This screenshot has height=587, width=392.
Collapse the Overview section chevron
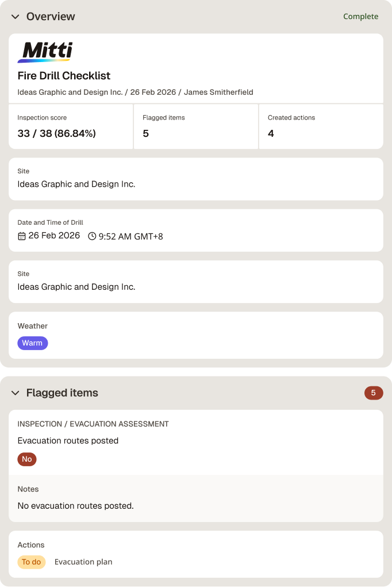pyautogui.click(x=16, y=17)
